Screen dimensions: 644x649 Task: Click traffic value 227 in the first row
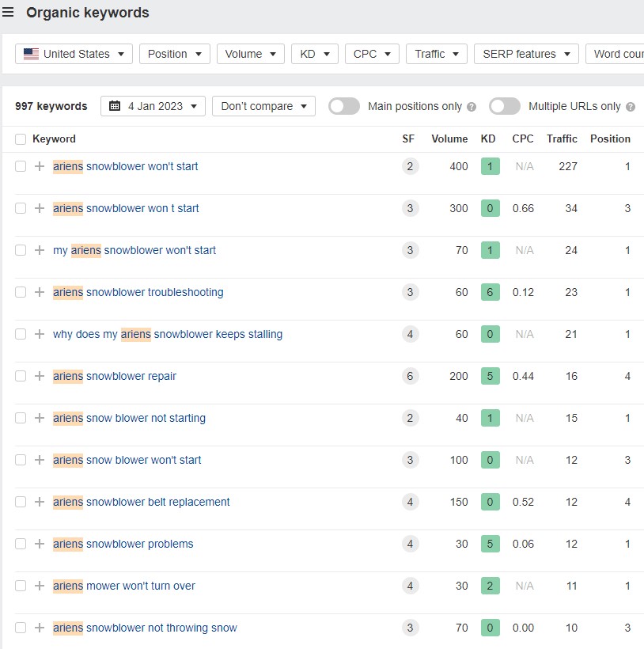click(568, 166)
